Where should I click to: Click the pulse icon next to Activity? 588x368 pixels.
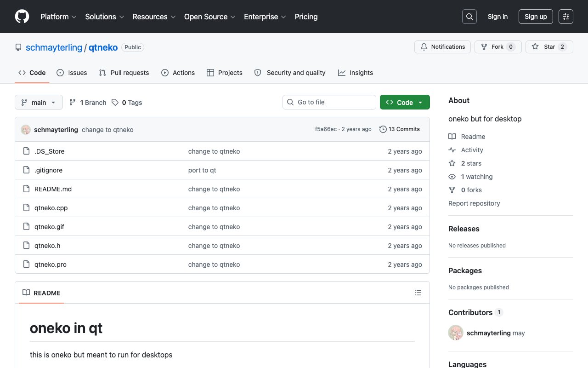(452, 150)
